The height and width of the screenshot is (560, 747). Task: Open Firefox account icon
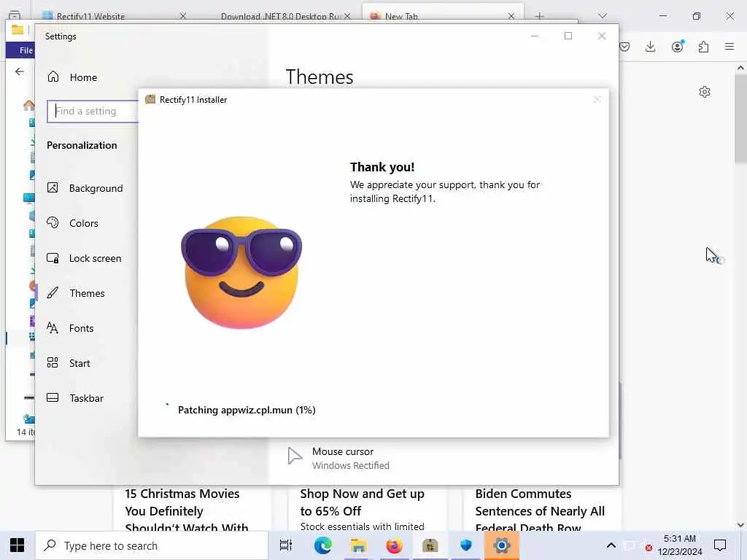[x=678, y=46]
